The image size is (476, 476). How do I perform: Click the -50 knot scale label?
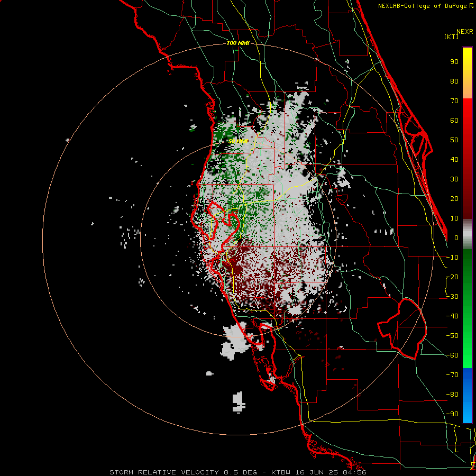(452, 336)
